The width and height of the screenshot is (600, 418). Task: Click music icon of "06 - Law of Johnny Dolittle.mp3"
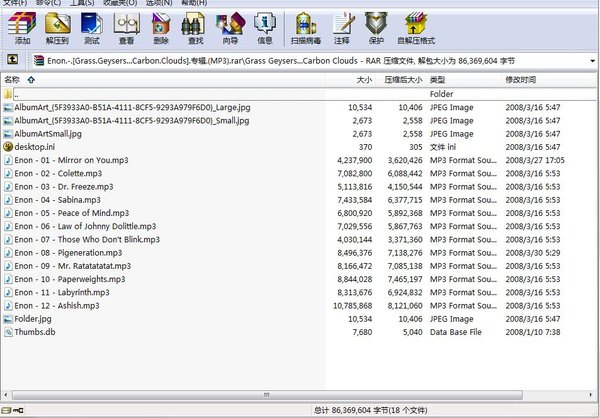pyautogui.click(x=8, y=226)
